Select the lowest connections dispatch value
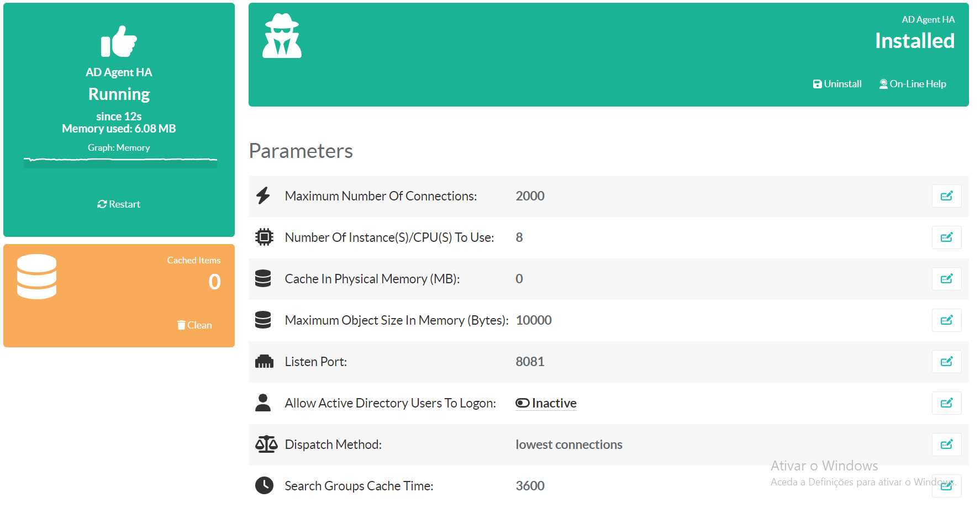 tap(568, 444)
